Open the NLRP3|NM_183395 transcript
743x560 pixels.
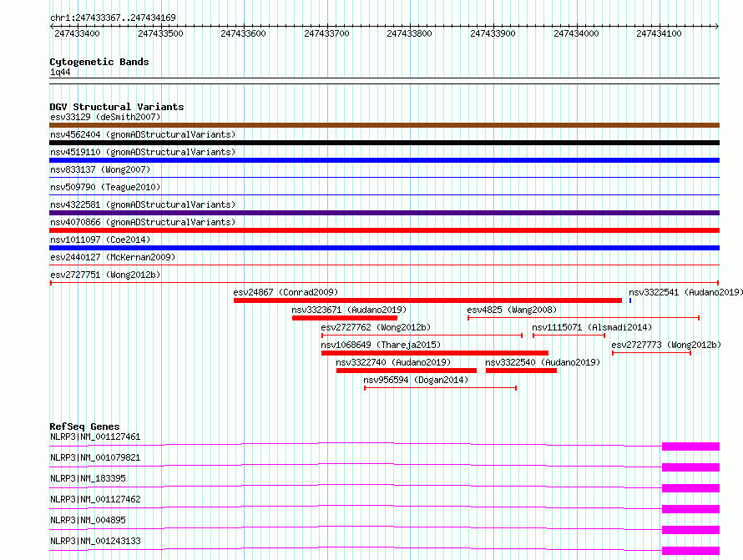tap(88, 478)
